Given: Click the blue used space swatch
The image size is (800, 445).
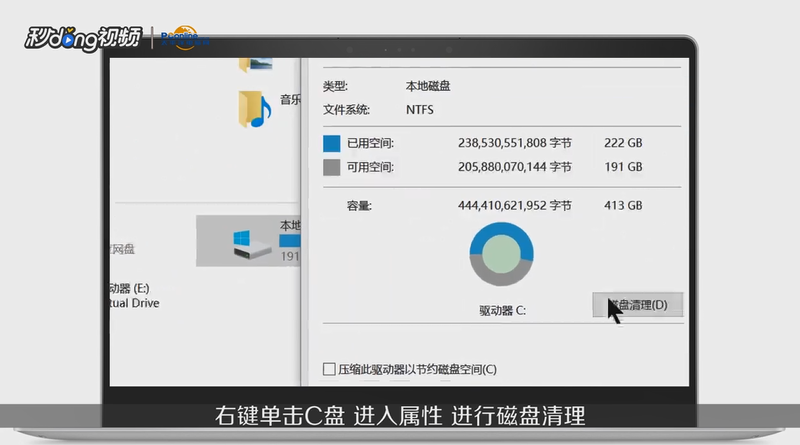Looking at the screenshot, I should coord(332,143).
